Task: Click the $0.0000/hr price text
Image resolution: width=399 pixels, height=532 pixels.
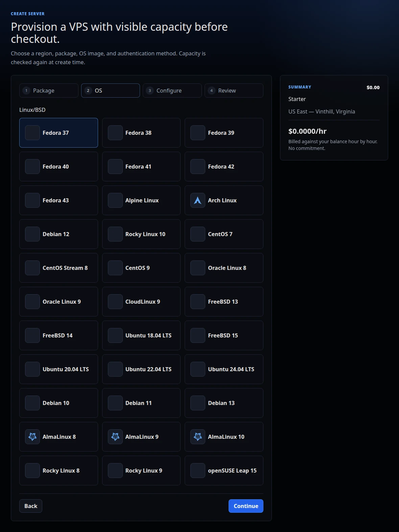Action: pos(307,131)
